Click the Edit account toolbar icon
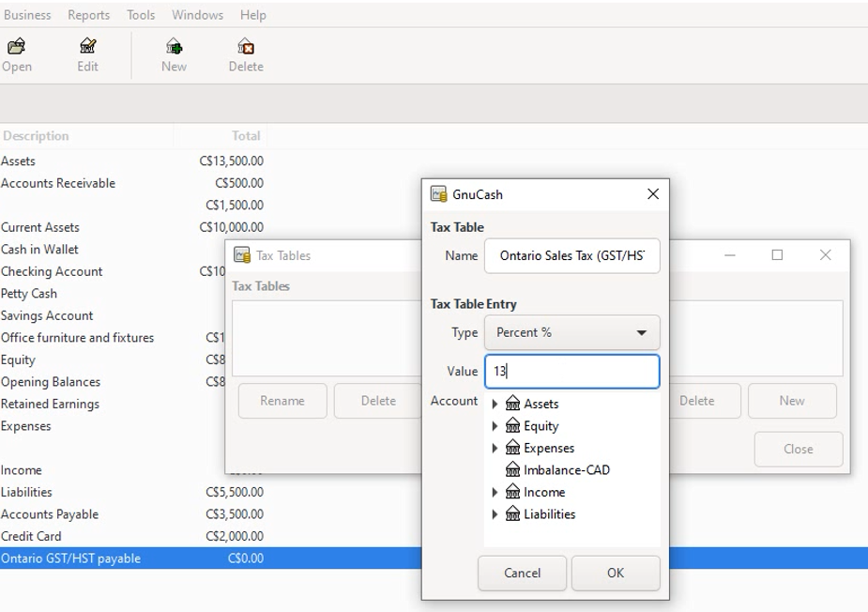 87,47
